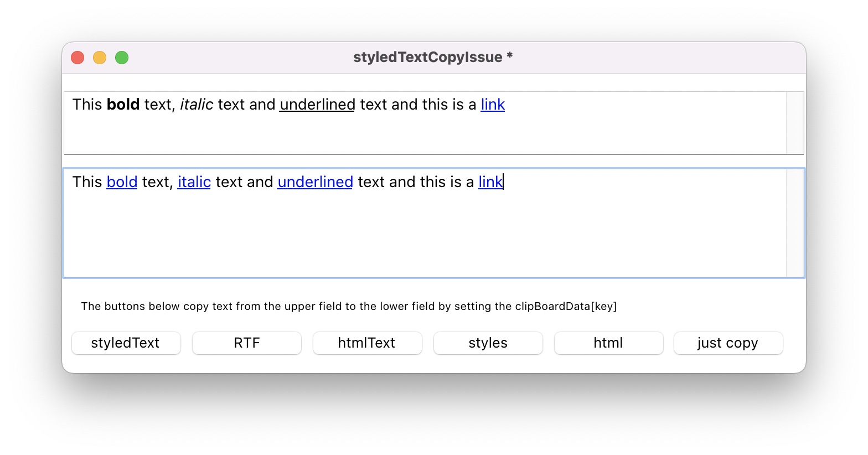Click the styledText button
Viewport: 868px width, 455px height.
pos(126,343)
